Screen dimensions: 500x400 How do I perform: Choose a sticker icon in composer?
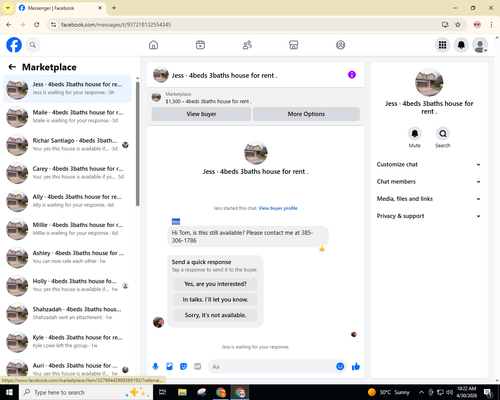pos(183,367)
